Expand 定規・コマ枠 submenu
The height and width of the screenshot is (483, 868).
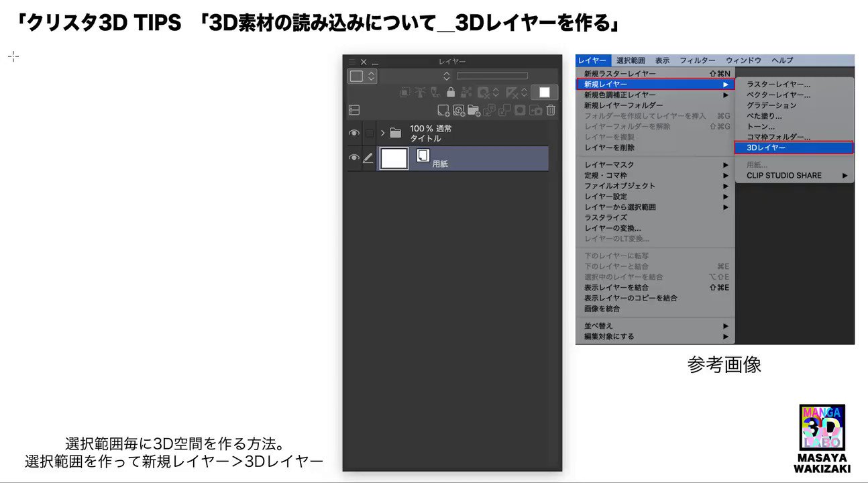655,176
